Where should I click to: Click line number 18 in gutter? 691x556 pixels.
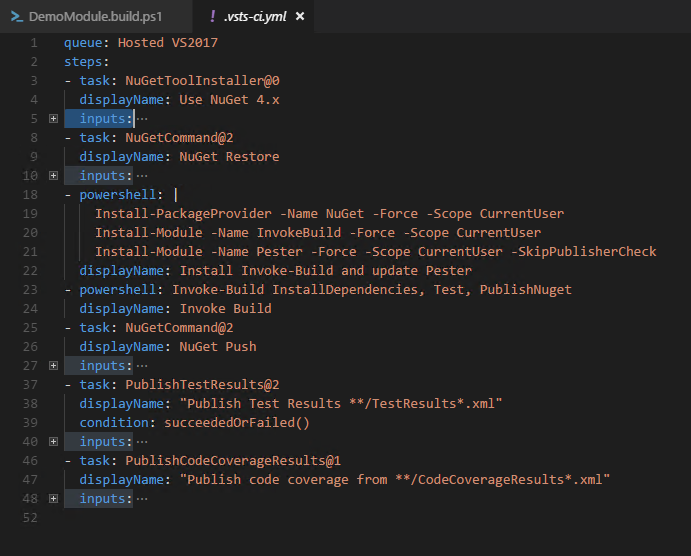coord(30,195)
